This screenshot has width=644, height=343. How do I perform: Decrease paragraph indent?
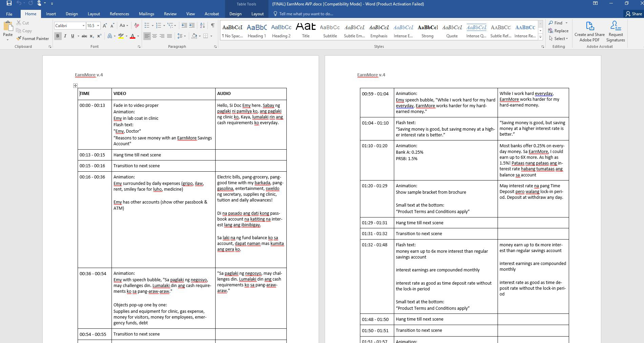click(x=184, y=25)
